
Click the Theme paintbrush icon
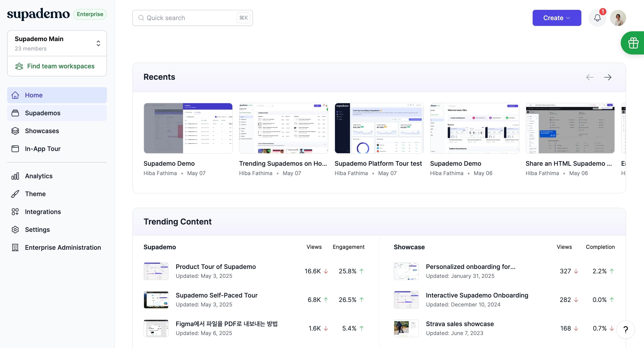coord(15,194)
